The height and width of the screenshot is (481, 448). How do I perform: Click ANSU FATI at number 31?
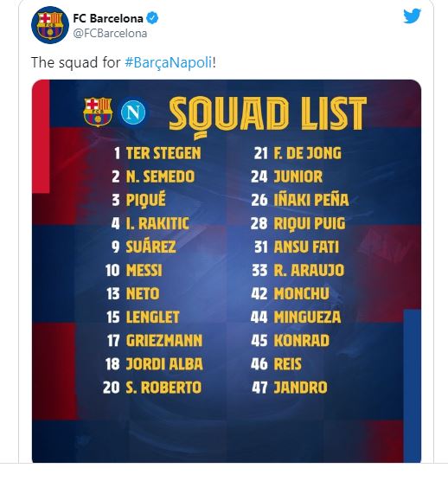point(306,247)
